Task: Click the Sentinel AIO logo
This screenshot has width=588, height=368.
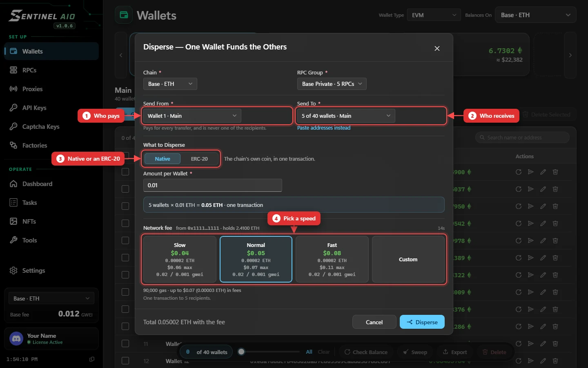Action: [42, 16]
